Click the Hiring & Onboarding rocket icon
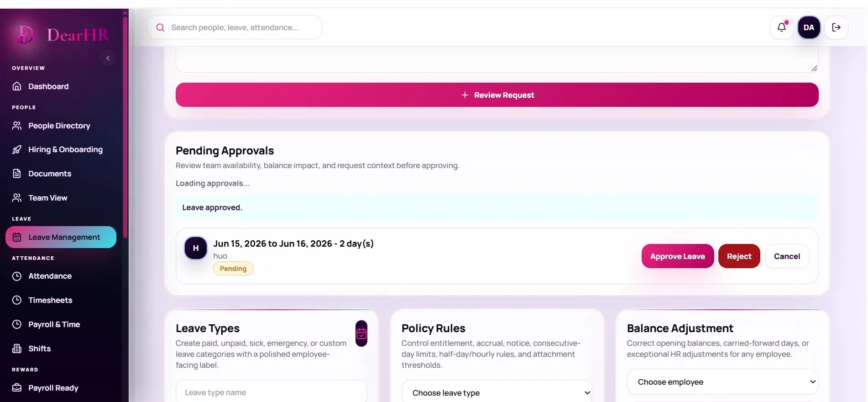The image size is (868, 402). tap(17, 149)
